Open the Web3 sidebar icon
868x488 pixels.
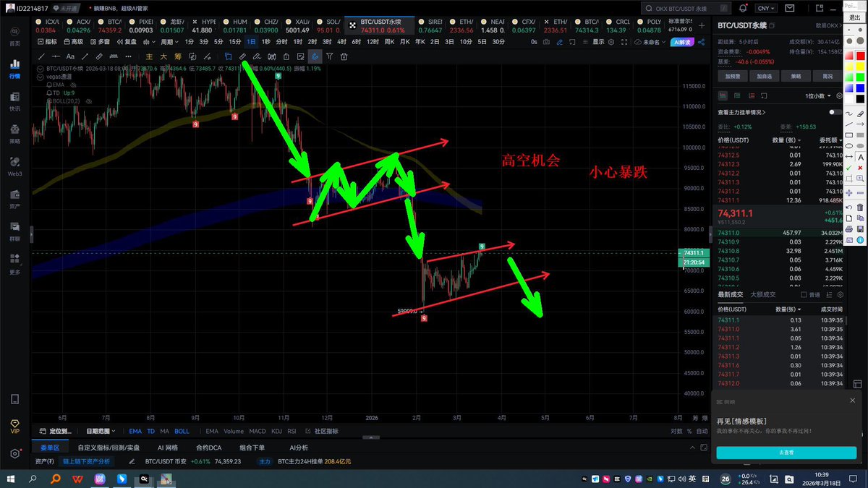(14, 166)
